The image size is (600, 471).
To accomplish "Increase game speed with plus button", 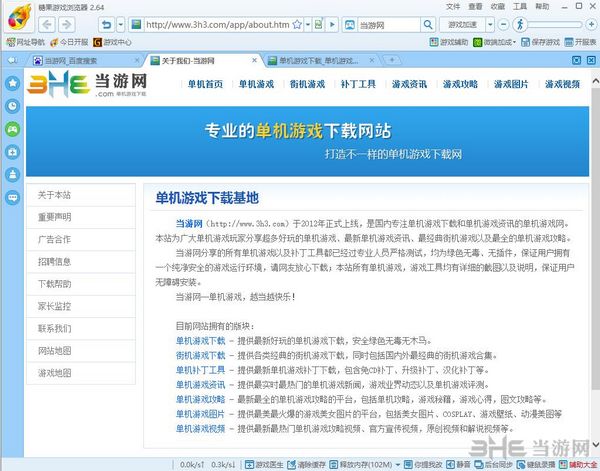I will coord(591,25).
